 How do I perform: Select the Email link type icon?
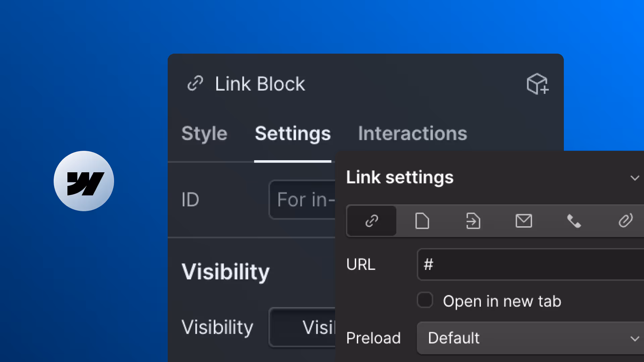click(524, 221)
